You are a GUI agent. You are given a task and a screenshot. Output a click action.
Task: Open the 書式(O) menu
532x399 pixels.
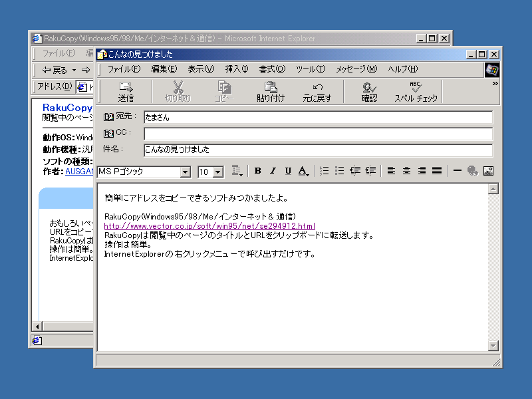point(272,69)
